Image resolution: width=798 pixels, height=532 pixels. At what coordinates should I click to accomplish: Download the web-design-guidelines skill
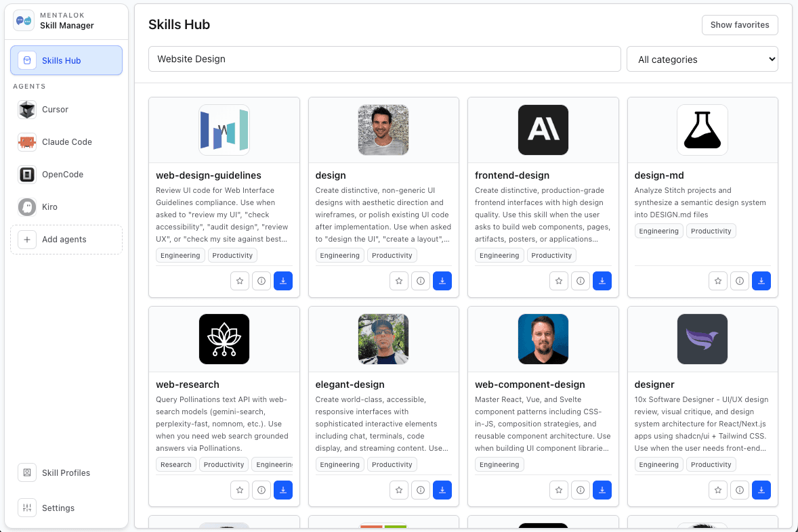(283, 281)
